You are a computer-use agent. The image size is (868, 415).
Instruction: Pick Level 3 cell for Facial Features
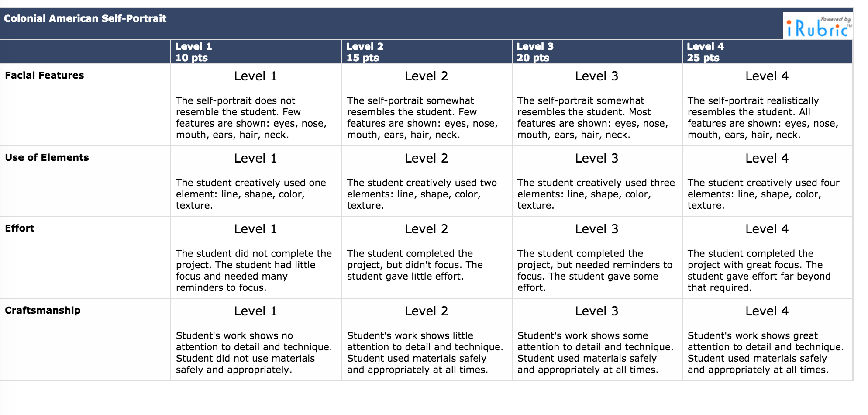coord(596,105)
